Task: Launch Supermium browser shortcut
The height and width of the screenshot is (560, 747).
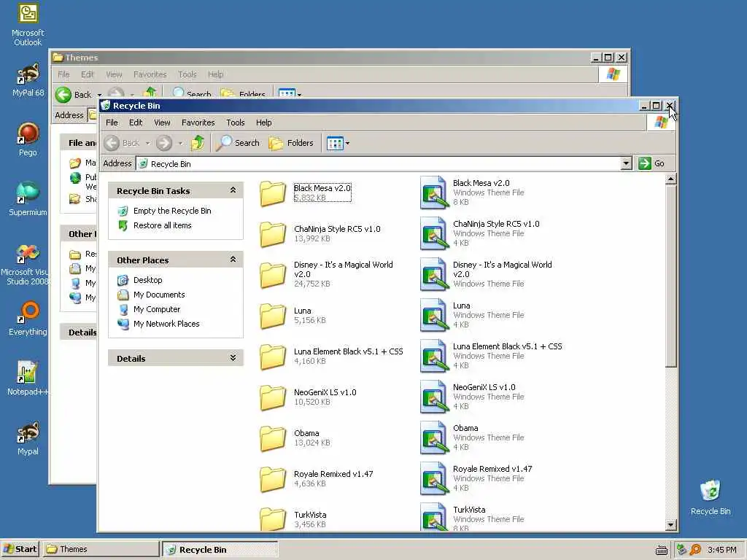Action: click(28, 198)
